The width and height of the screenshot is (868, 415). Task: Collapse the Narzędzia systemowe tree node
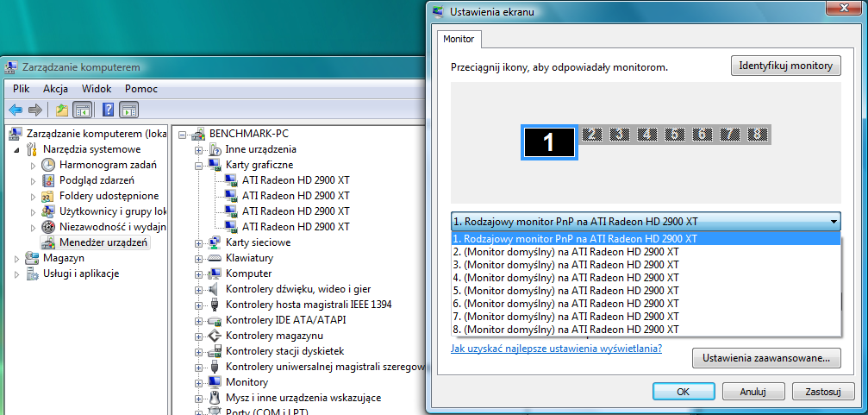coord(16,149)
